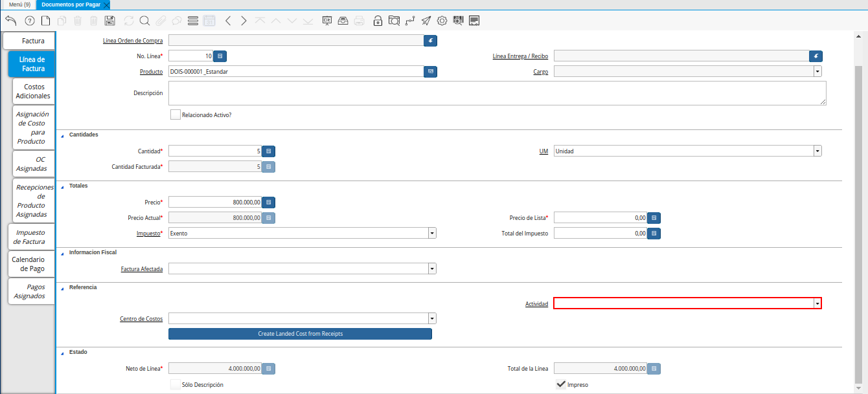Screen dimensions: 868x394
Task: Open the Report presentation board icon
Action: click(327, 21)
